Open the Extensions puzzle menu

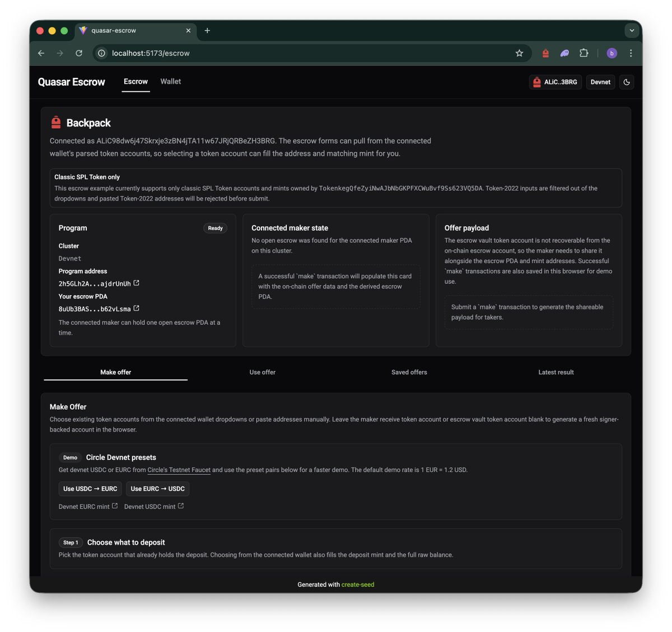coord(584,53)
